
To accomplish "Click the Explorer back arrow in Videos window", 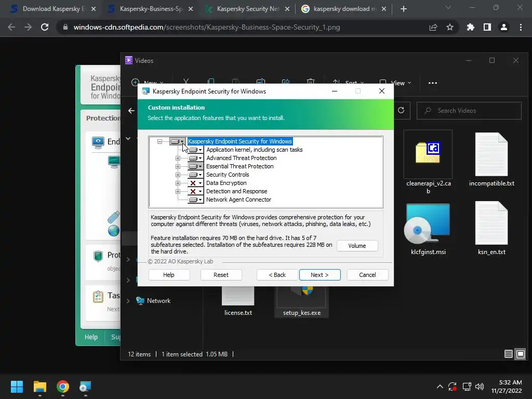I will [x=131, y=111].
